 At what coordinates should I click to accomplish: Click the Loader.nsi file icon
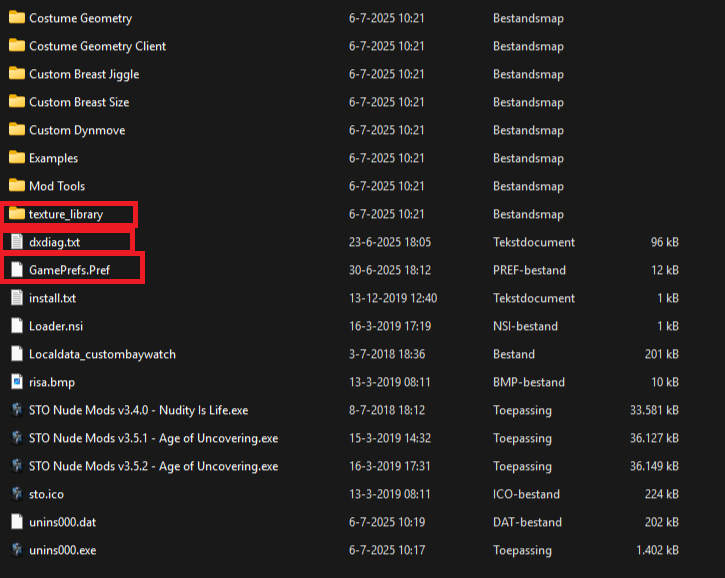[16, 326]
